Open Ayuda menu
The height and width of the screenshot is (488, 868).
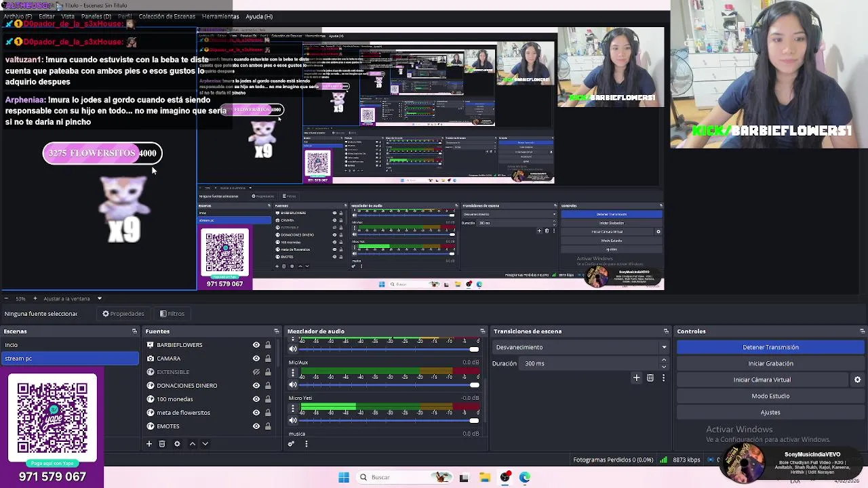point(259,16)
